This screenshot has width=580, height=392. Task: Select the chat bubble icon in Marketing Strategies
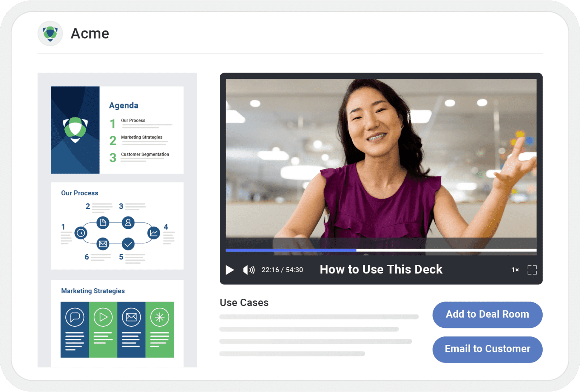75,317
